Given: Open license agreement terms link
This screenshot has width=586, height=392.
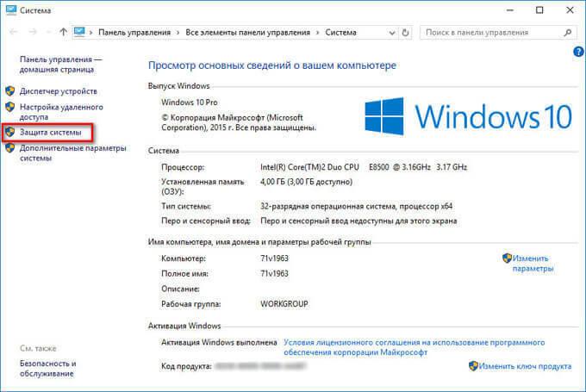Looking at the screenshot, I should click(415, 347).
